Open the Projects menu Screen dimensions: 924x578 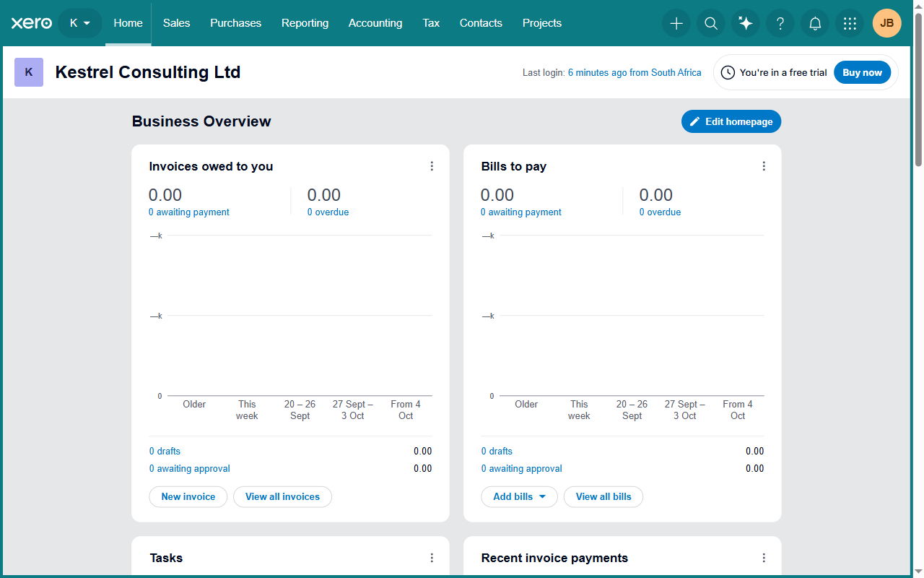coord(542,23)
